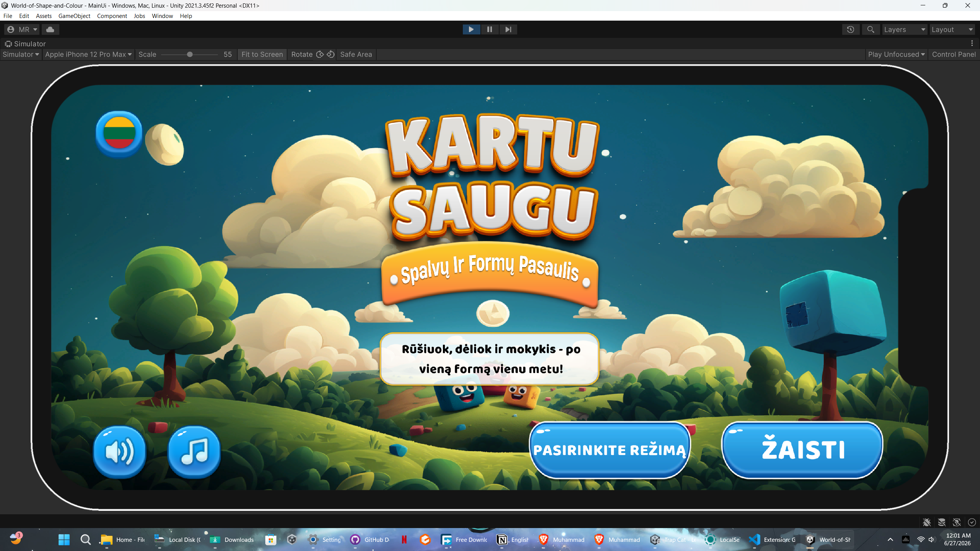Tap the Lithuanian flag language button
The width and height of the screenshot is (980, 551).
point(119,134)
